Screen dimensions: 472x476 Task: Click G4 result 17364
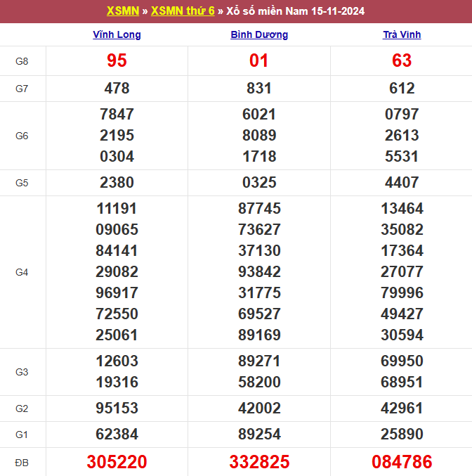coord(402,251)
